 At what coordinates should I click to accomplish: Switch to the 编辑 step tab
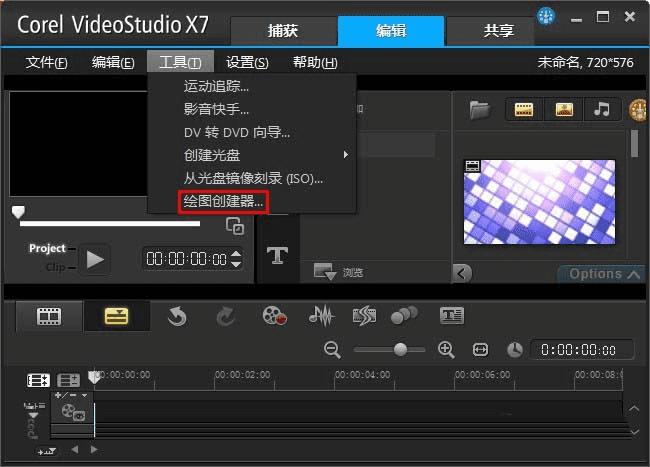click(x=391, y=31)
